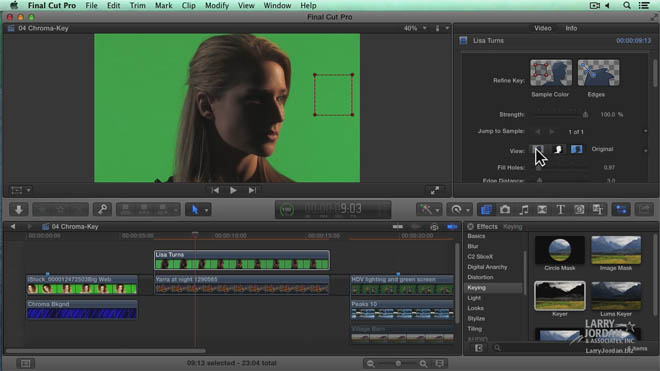
Task: Toggle timeline snapping blue button
Action: [452, 227]
